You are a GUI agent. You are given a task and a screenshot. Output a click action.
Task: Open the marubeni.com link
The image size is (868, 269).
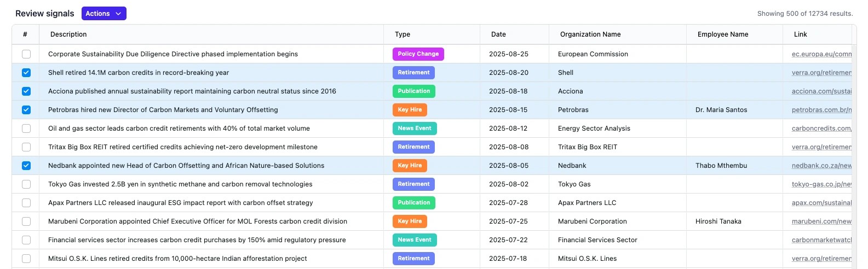821,221
